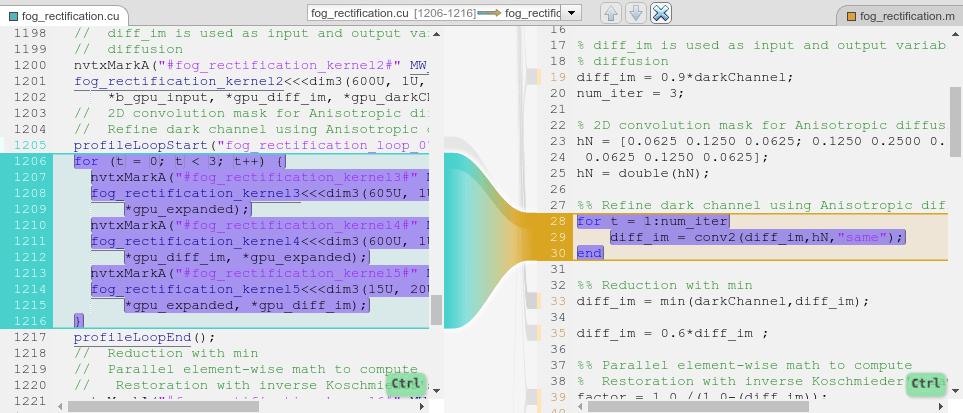Click line number 33 in right gutter
963x413 pixels.
point(558,301)
